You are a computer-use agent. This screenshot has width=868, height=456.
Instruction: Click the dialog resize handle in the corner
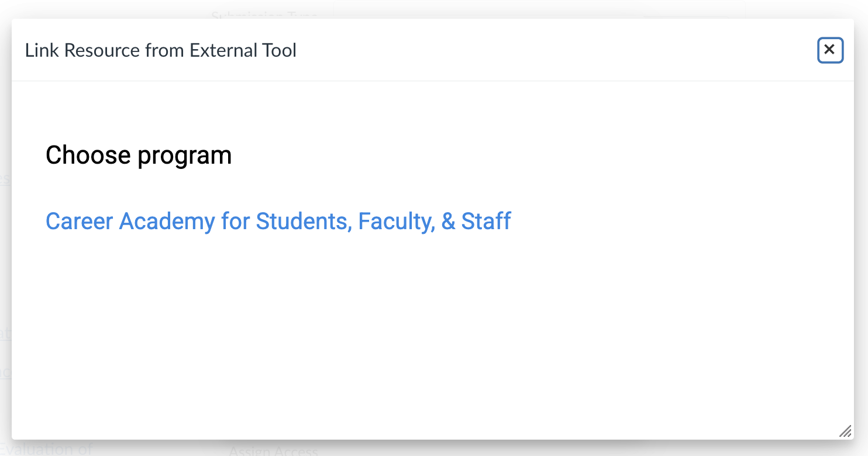coord(845,431)
